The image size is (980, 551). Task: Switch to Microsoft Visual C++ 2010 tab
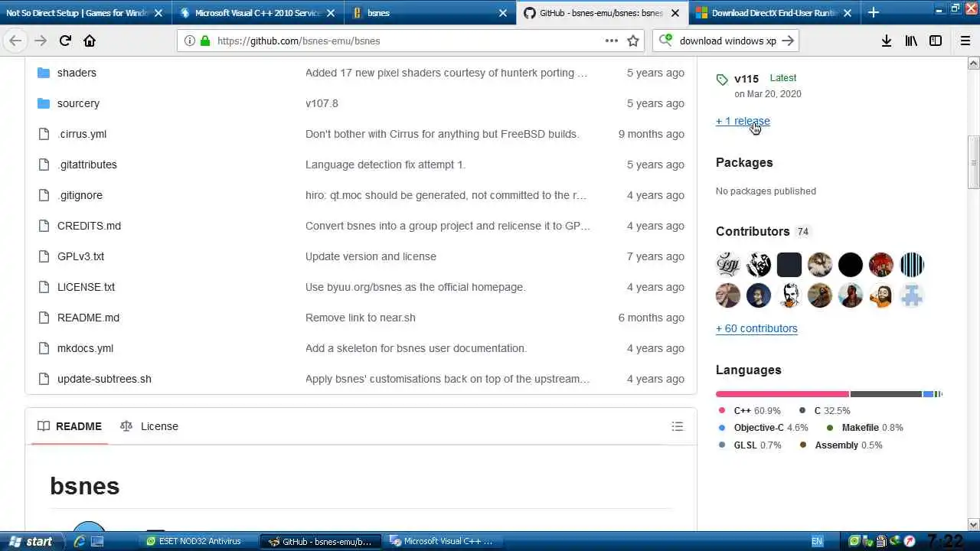coord(256,12)
